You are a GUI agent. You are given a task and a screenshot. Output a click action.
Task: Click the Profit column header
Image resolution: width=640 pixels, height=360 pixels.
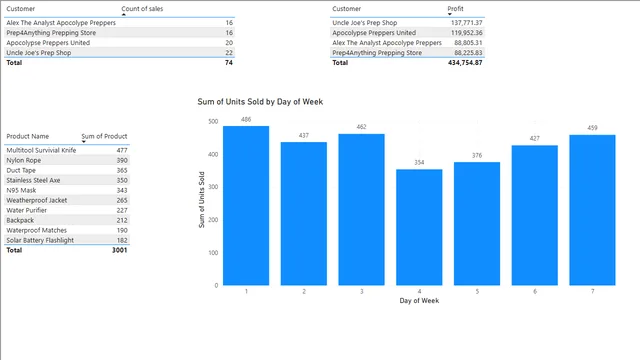(x=455, y=9)
